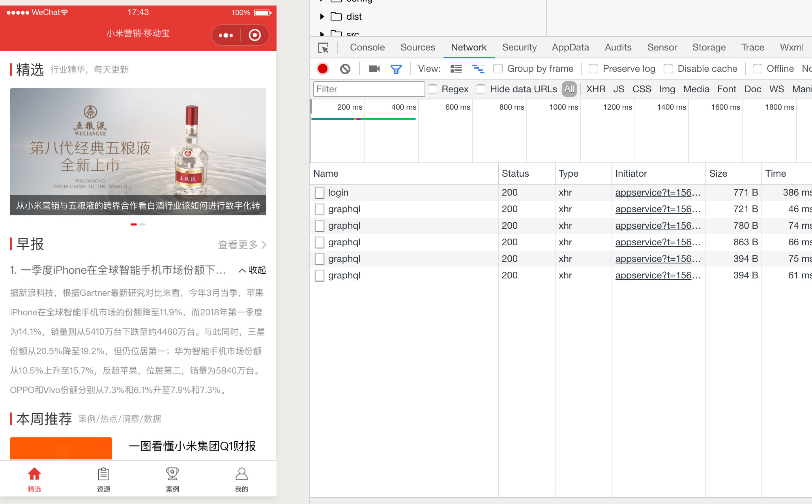Open the 五粮液 banner article image
This screenshot has width=812, height=504.
pos(138,151)
